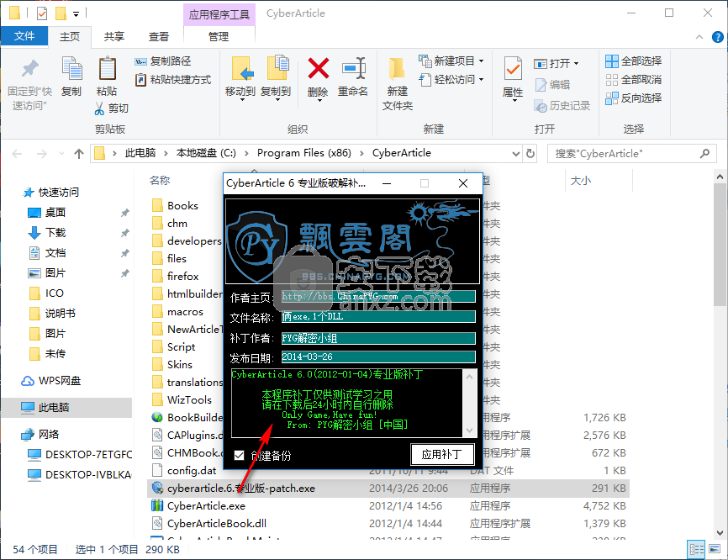Switch to the View (查看) tab
The height and width of the screenshot is (560, 728).
158,37
